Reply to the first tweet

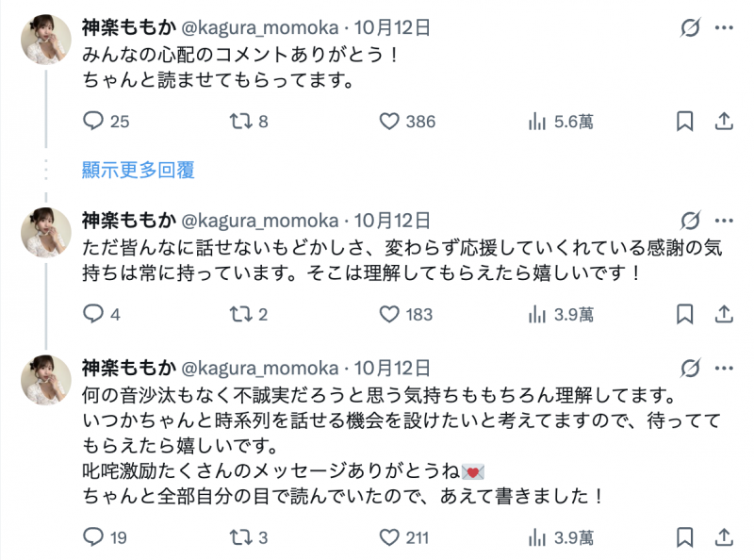coord(92,122)
